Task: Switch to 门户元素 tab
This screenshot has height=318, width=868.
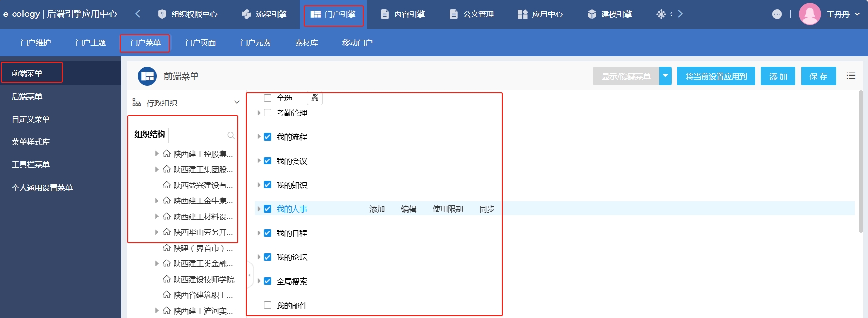Action: [255, 43]
